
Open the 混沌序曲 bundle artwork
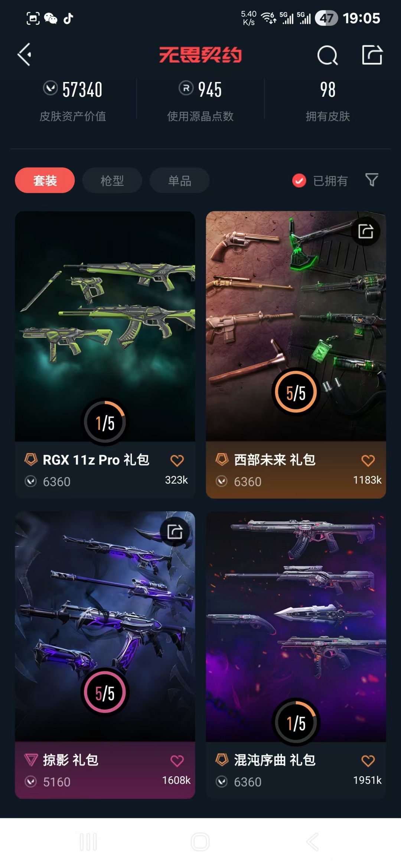296,627
